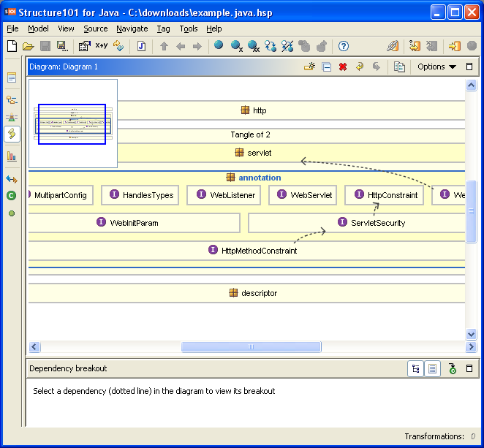484x448 pixels.
Task: Toggle list view in Dependency breakout panel
Action: (x=432, y=369)
